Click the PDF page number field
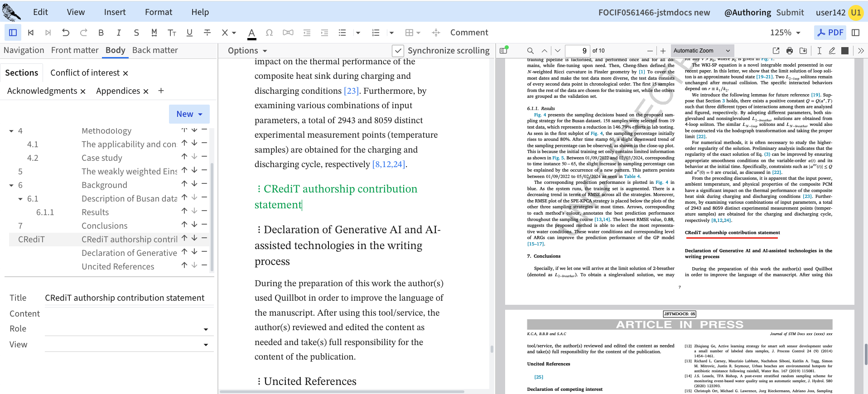This screenshot has width=868, height=394. (x=577, y=51)
